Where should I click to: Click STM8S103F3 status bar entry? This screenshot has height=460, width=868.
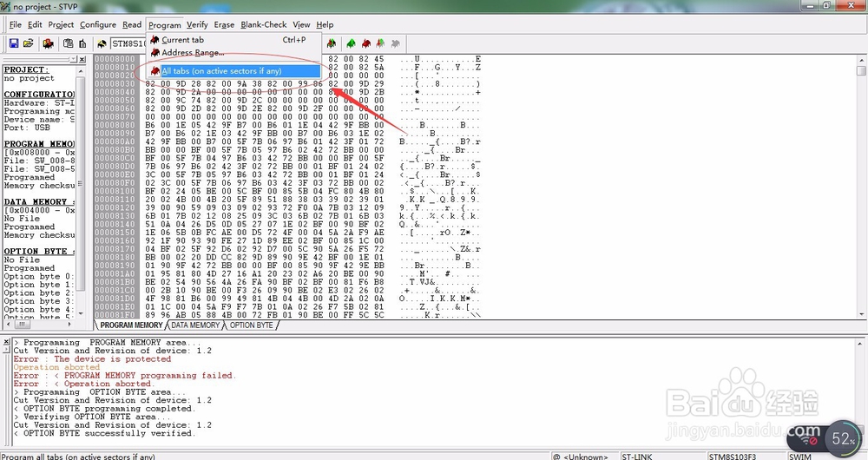tap(732, 457)
